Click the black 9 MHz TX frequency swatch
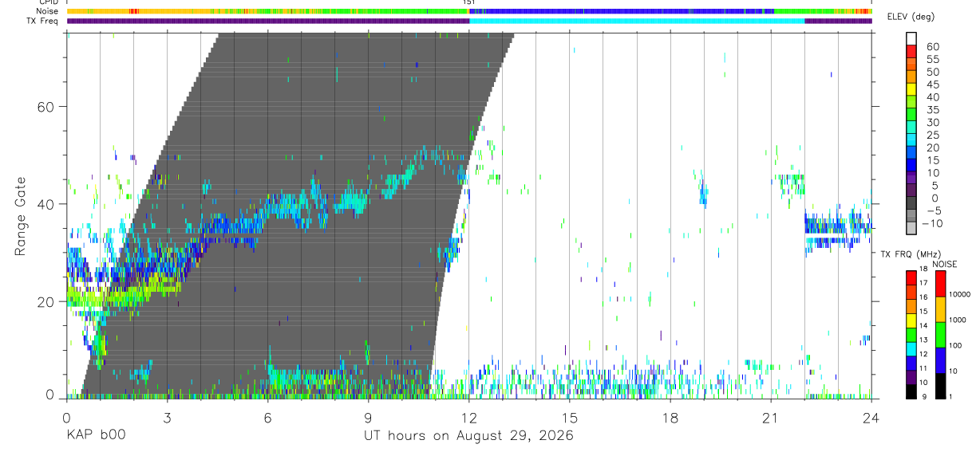 click(x=911, y=391)
